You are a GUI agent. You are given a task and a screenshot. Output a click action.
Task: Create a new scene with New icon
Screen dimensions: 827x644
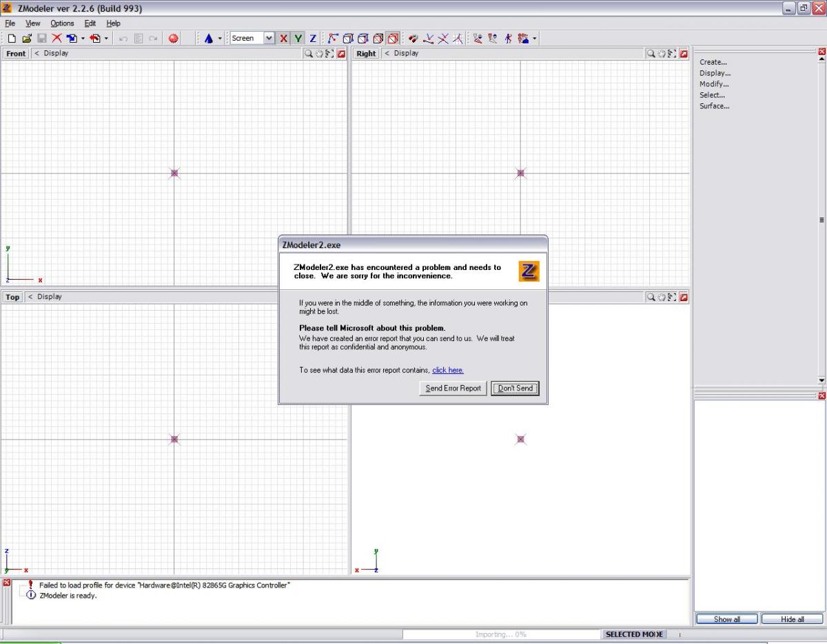click(12, 39)
